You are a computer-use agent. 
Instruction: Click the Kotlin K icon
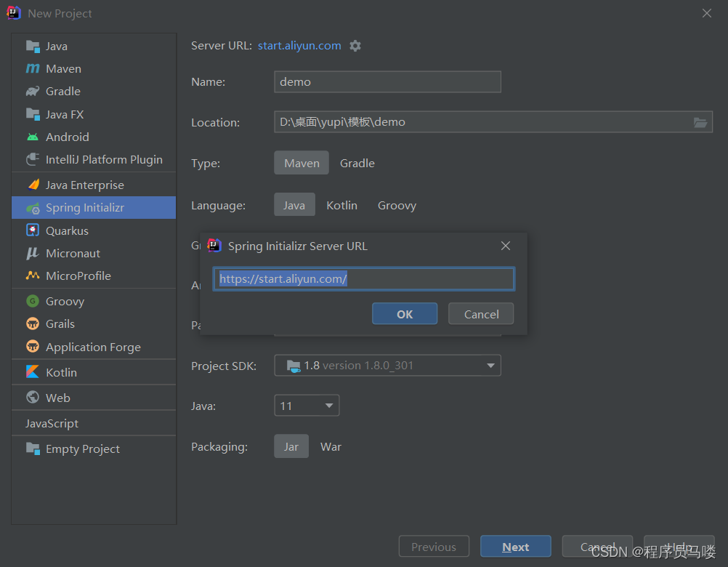click(33, 372)
